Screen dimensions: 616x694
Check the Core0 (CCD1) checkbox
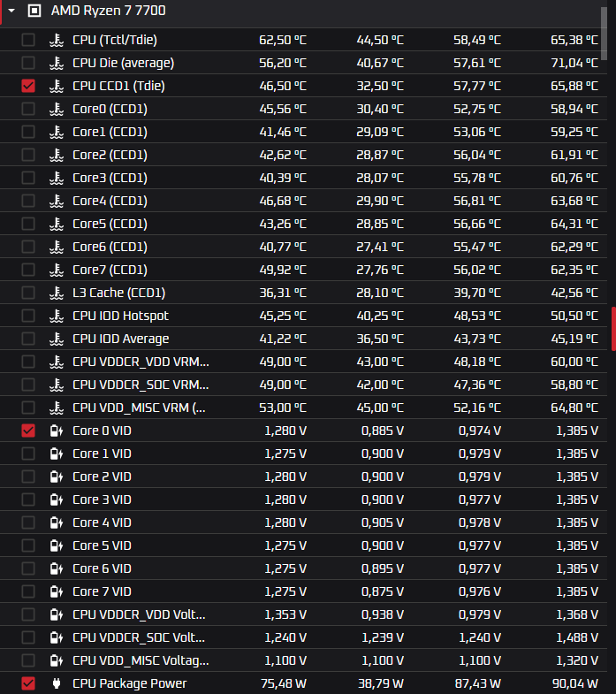pos(28,109)
